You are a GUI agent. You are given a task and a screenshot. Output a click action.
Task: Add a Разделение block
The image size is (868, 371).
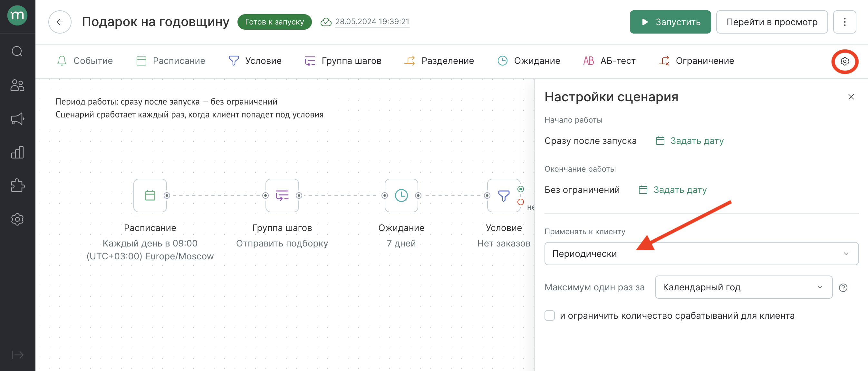tap(439, 61)
